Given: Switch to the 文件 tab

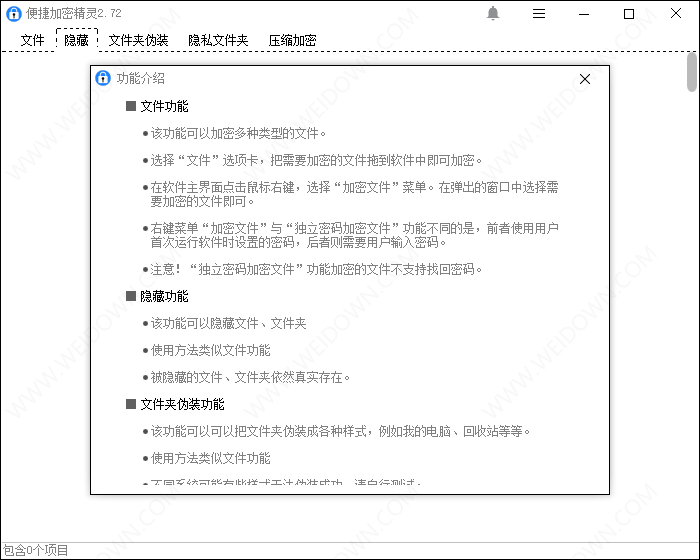Looking at the screenshot, I should coord(33,40).
